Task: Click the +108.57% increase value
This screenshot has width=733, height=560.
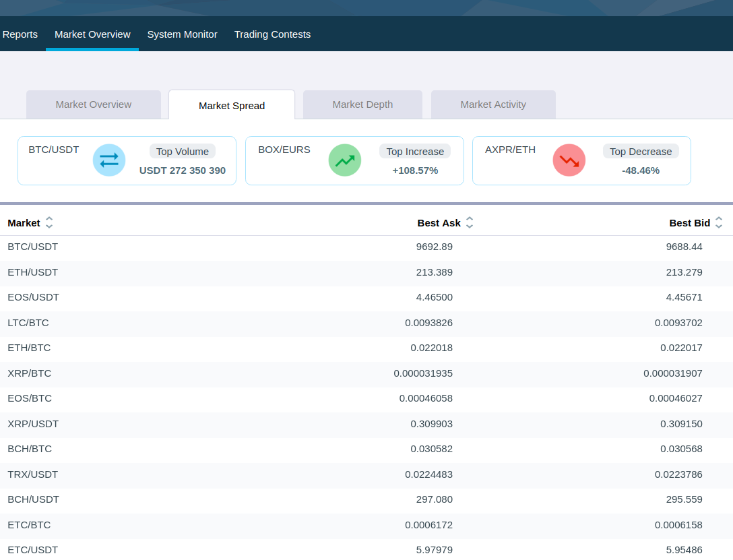Action: [415, 170]
